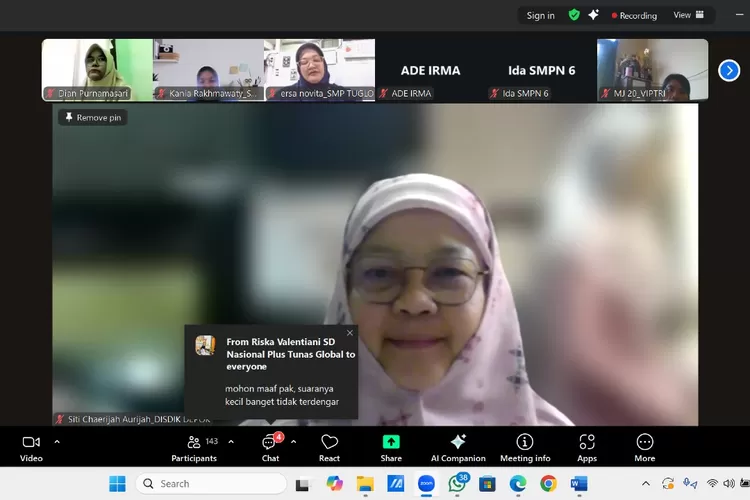Show Meeting info details

525,448
